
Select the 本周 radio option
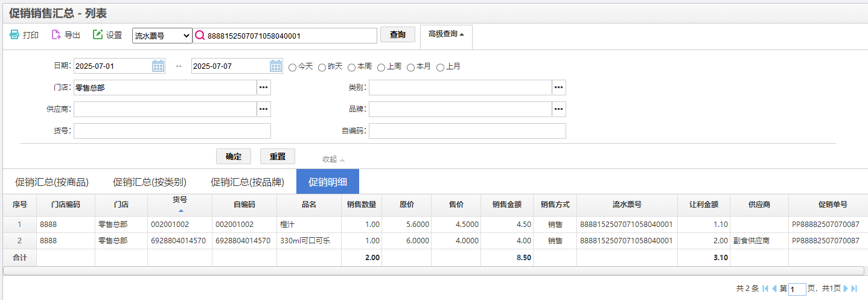(x=351, y=67)
